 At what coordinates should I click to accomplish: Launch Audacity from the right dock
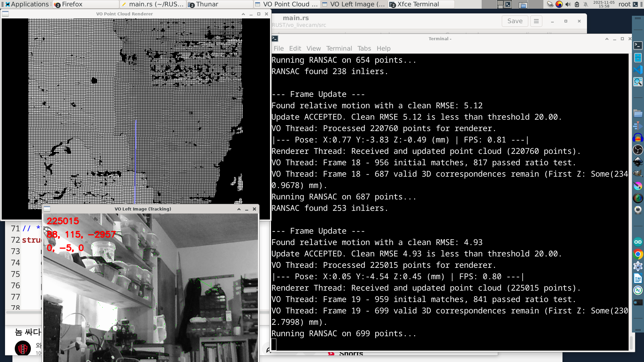(x=638, y=138)
